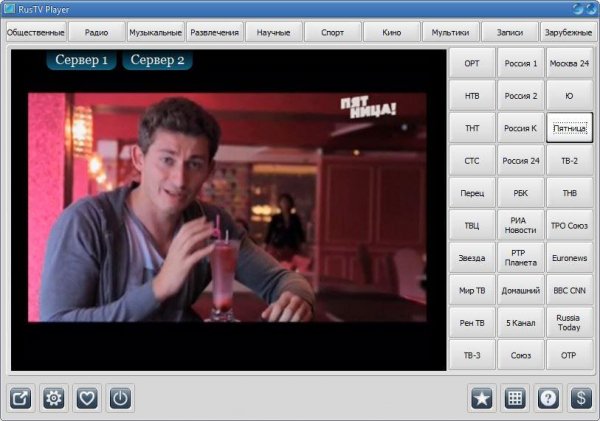The image size is (600, 421).
Task: Switch stream to Сервер 1
Action: point(82,60)
